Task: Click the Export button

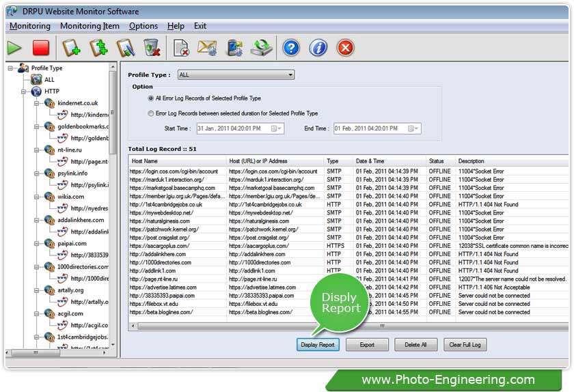Action: pos(367,345)
